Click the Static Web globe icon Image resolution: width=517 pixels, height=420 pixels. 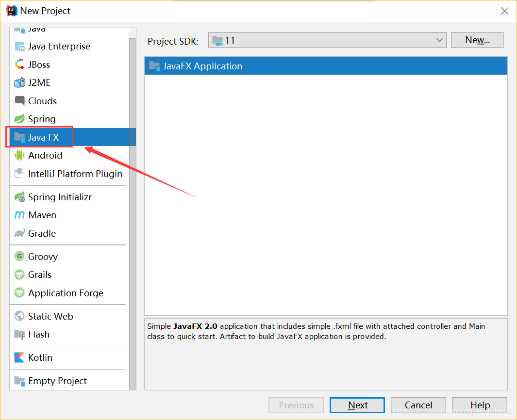point(19,316)
